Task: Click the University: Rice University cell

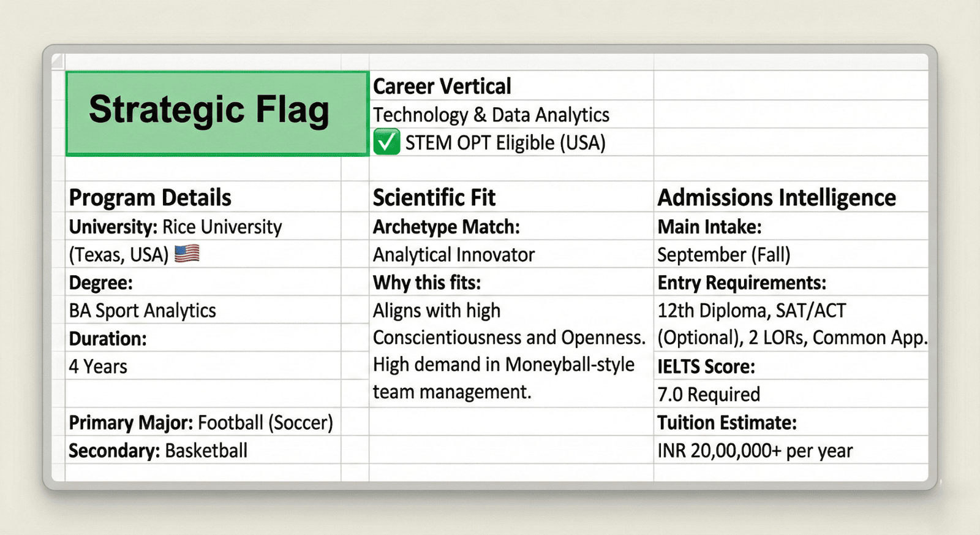Action: tap(175, 227)
